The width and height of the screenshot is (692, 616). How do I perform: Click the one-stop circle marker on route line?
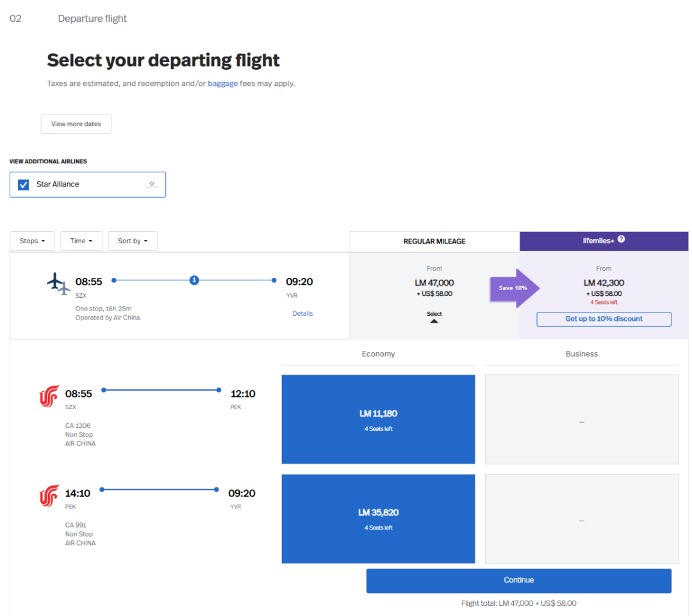pyautogui.click(x=194, y=280)
